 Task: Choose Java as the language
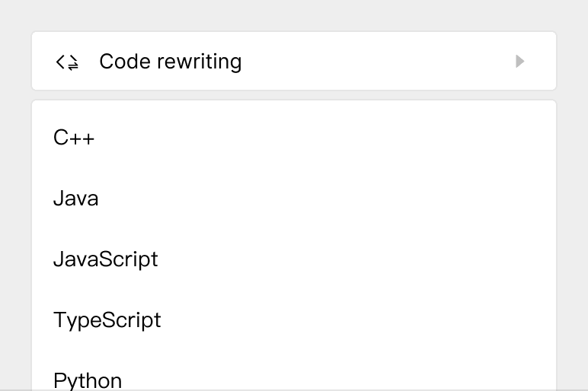coord(75,199)
